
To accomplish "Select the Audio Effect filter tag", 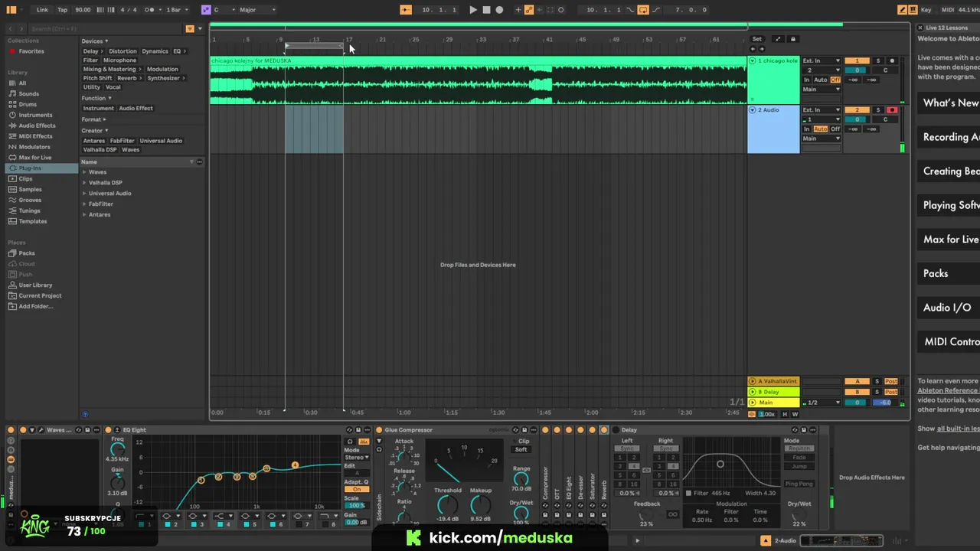I will (136, 108).
